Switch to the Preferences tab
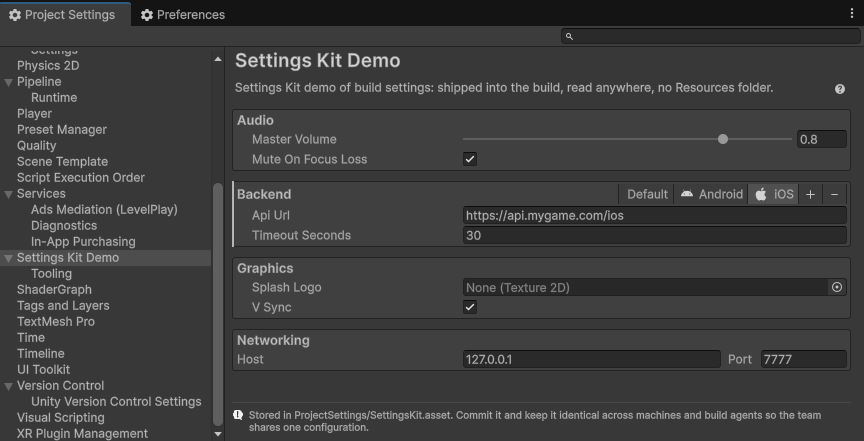Viewport: 864px width, 441px height. [x=183, y=15]
